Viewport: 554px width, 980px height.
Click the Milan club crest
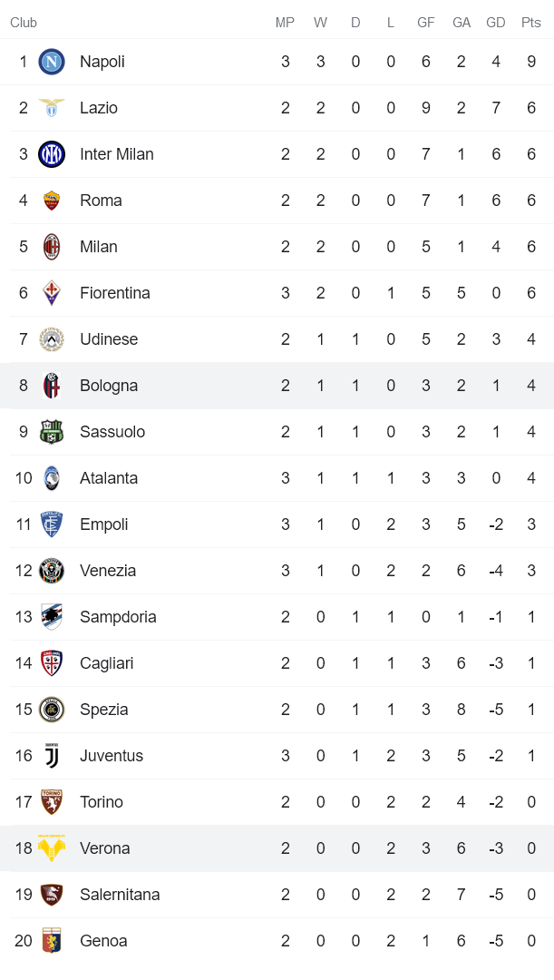click(x=52, y=247)
